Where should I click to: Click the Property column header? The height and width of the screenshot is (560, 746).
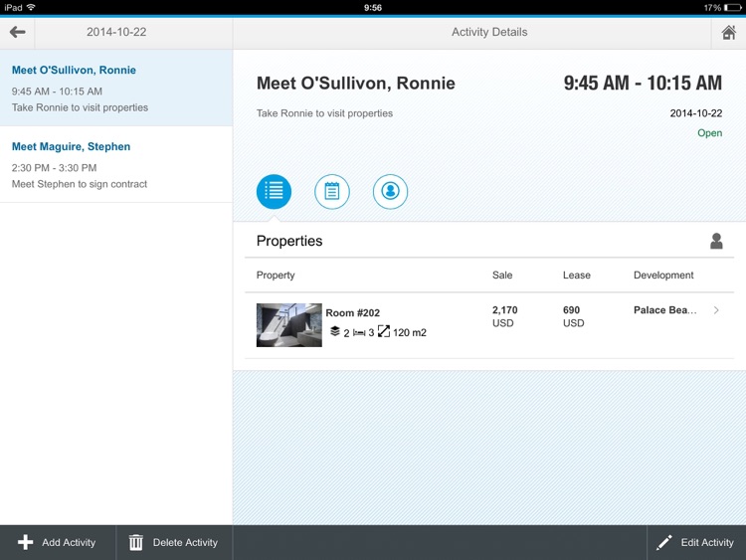(276, 275)
